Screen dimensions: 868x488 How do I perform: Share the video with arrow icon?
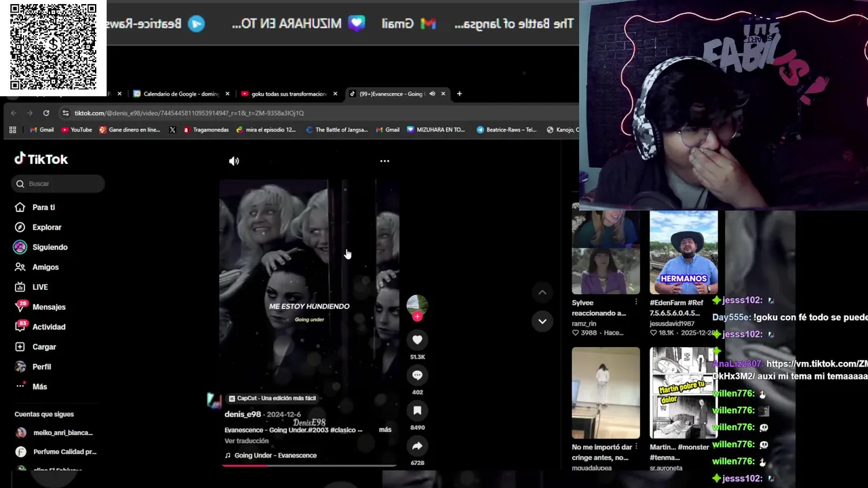coord(417,445)
